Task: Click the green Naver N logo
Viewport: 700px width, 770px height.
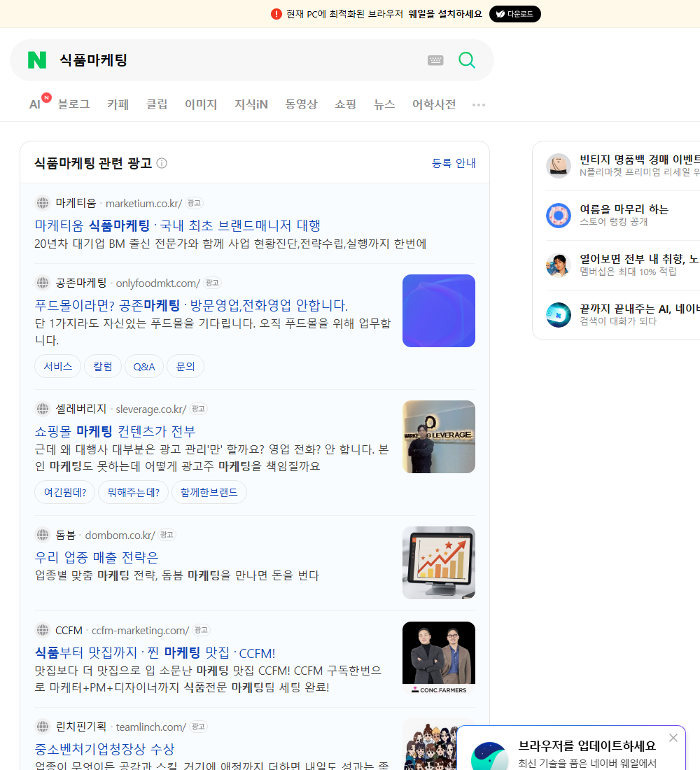Action: click(x=37, y=60)
